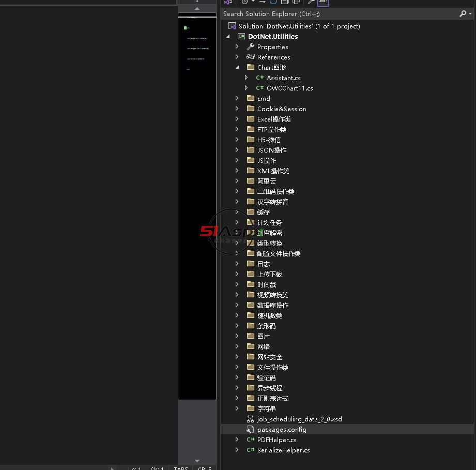Click the config file icon of packages.config
The width and height of the screenshot is (476, 470).
[x=250, y=429]
